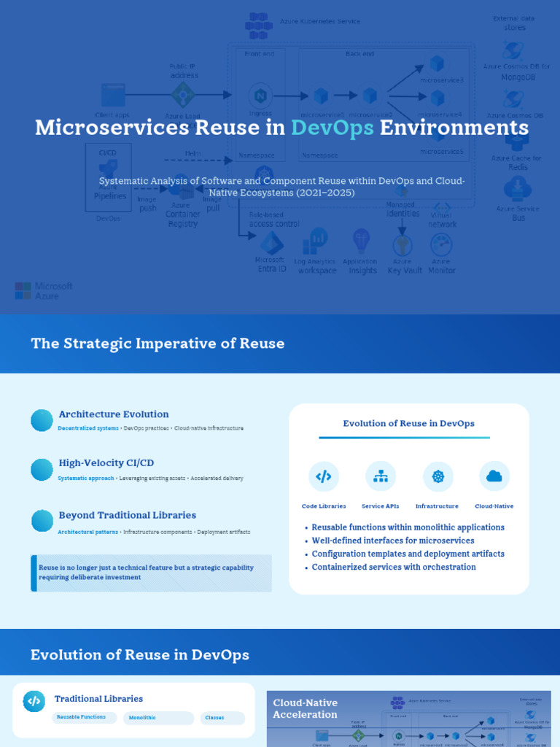Click the Architecture Evolution heading
560x747 pixels.
pos(114,414)
